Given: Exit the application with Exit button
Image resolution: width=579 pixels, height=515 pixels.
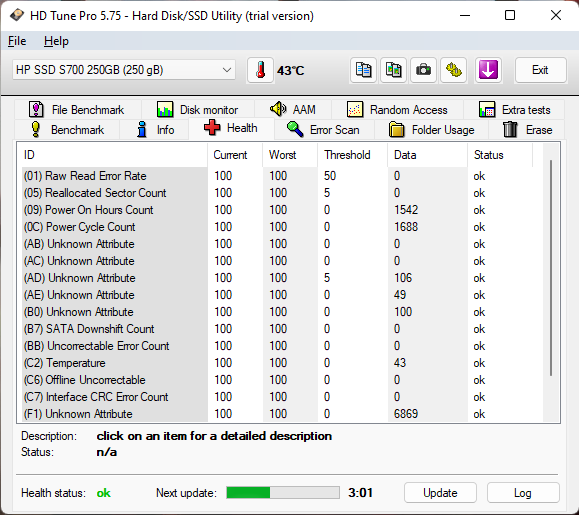Looking at the screenshot, I should tap(540, 70).
